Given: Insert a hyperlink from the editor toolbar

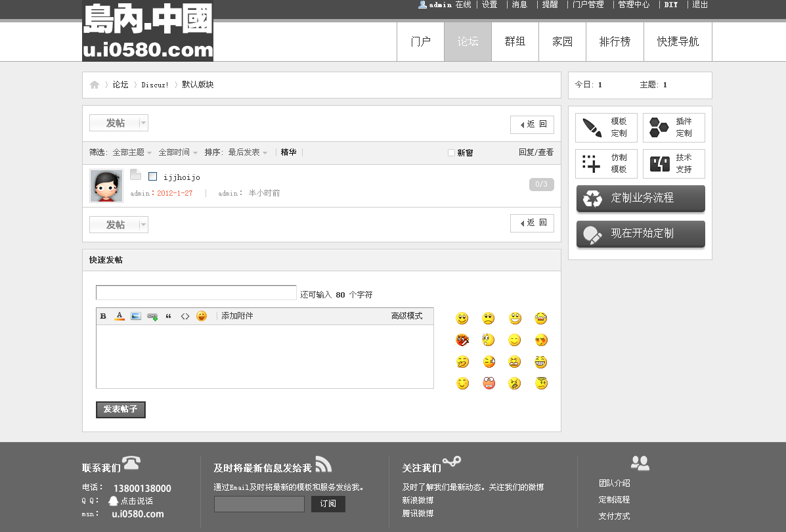Looking at the screenshot, I should pyautogui.click(x=152, y=316).
